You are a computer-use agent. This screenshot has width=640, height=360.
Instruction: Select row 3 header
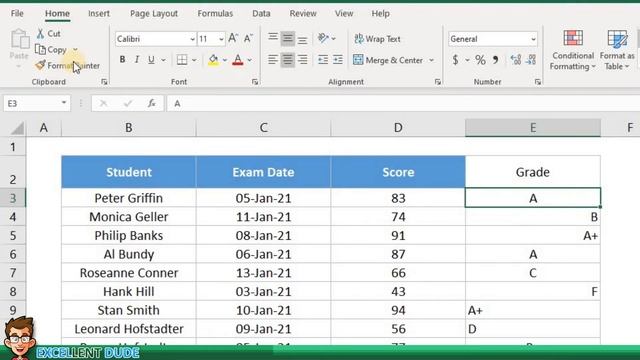pos(13,198)
